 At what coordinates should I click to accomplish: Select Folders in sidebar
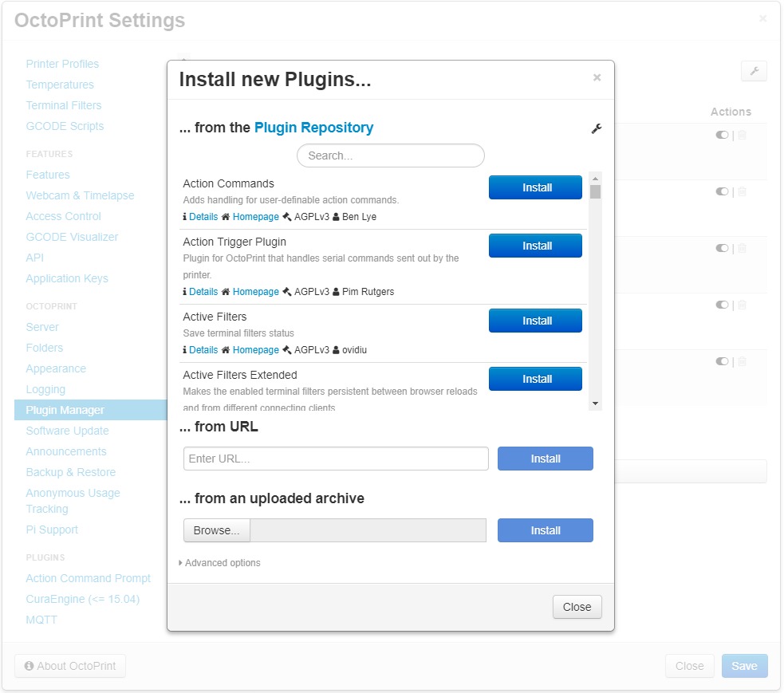pos(45,348)
